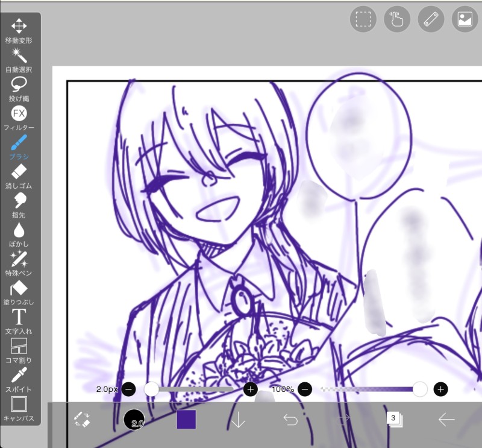Image resolution: width=482 pixels, height=448 pixels.
Task: Open the material image button
Action: [465, 19]
